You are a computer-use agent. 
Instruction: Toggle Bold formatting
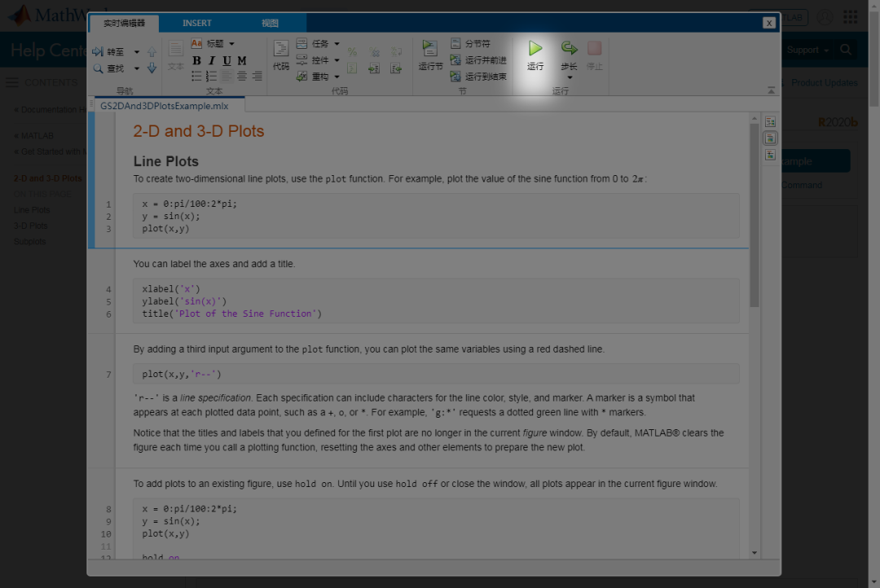[196, 60]
